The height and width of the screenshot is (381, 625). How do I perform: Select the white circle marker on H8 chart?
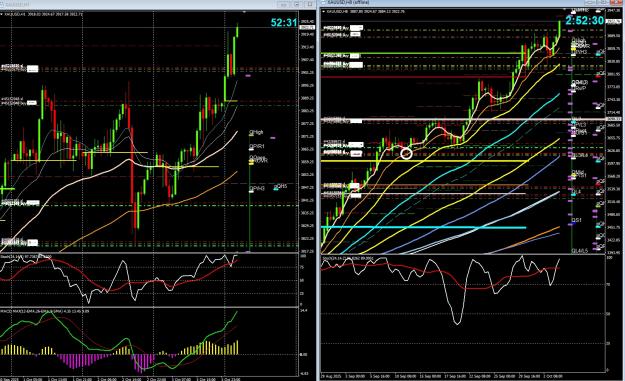tap(406, 153)
